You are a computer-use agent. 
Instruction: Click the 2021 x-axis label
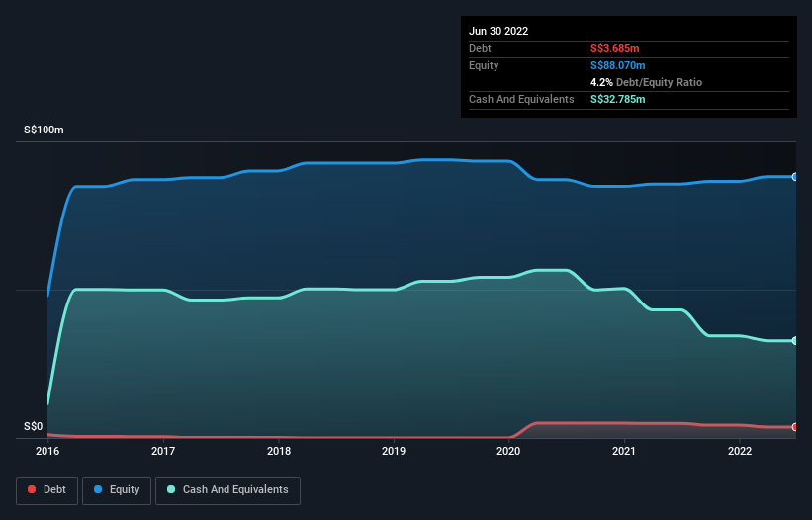tap(624, 451)
